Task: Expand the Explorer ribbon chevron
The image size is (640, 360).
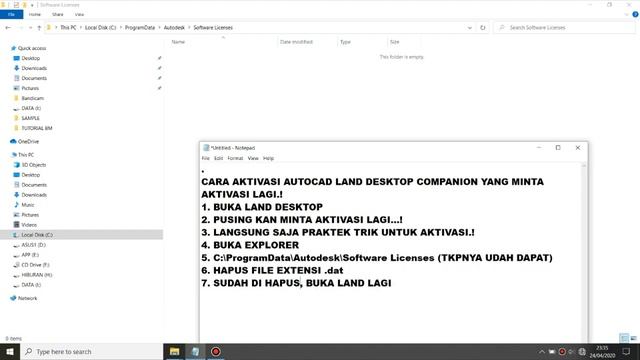Action: 627,14
